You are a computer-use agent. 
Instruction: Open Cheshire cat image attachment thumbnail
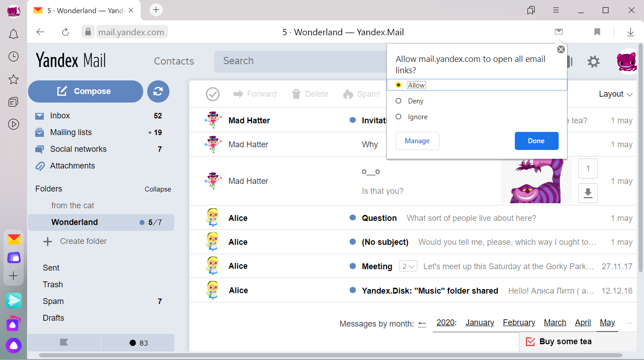click(x=537, y=181)
